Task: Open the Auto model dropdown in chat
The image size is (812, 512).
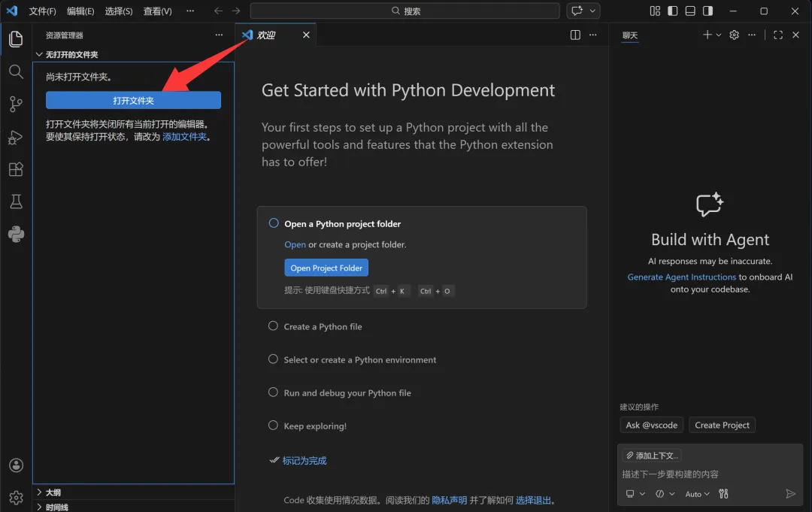Action: [697, 494]
